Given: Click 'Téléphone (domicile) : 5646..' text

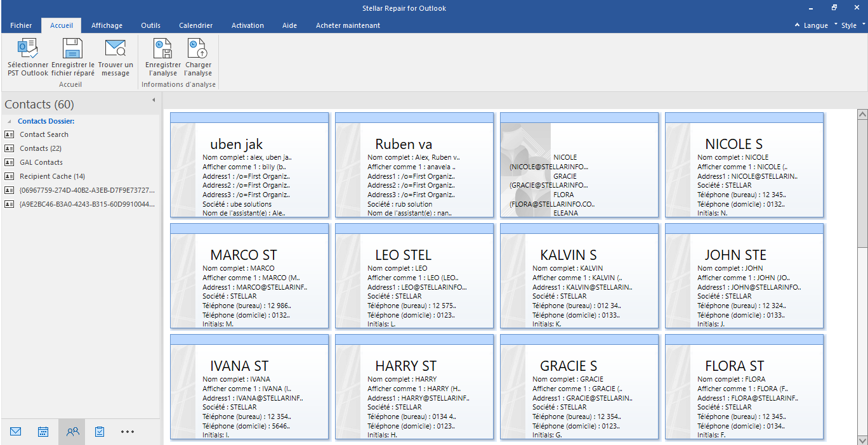Looking at the screenshot, I should (x=247, y=426).
